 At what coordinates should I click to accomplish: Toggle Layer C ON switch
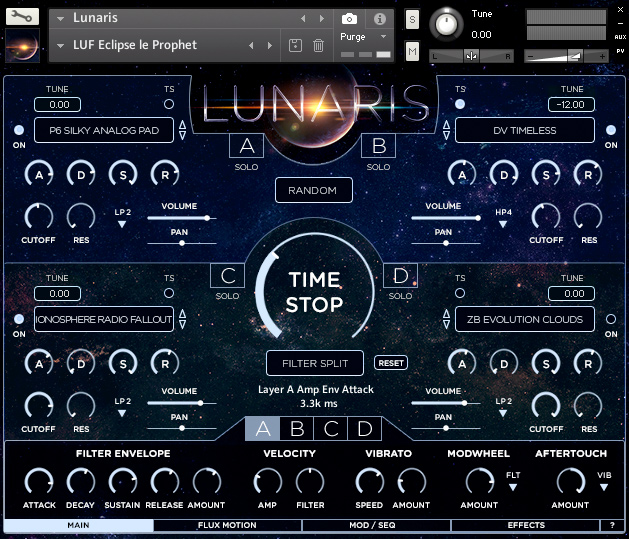19,319
